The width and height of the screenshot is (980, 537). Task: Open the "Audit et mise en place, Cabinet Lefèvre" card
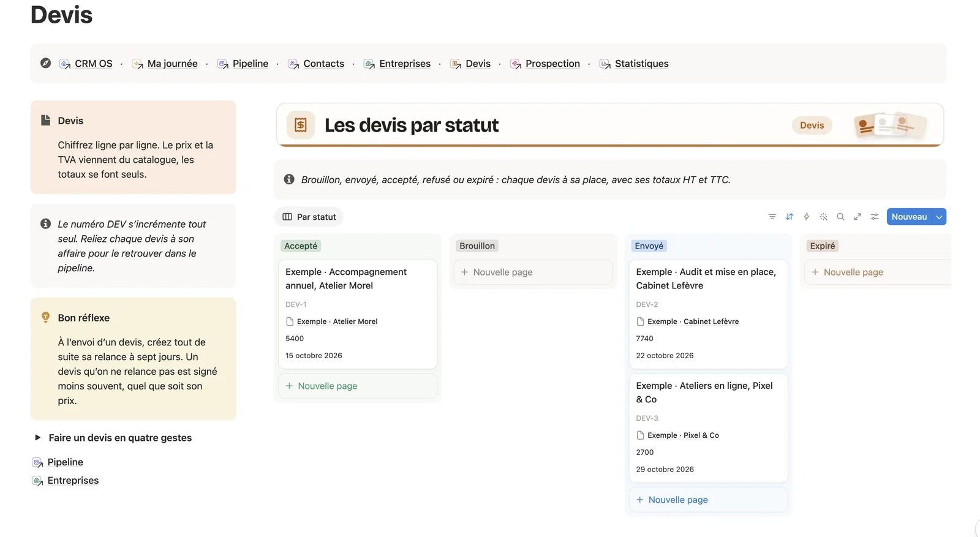(x=708, y=314)
